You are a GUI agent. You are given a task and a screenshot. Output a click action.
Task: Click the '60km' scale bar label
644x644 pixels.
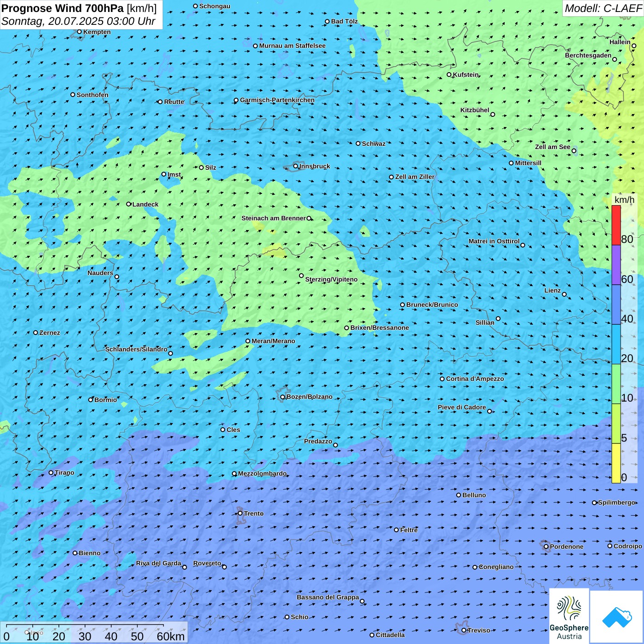[x=171, y=636]
